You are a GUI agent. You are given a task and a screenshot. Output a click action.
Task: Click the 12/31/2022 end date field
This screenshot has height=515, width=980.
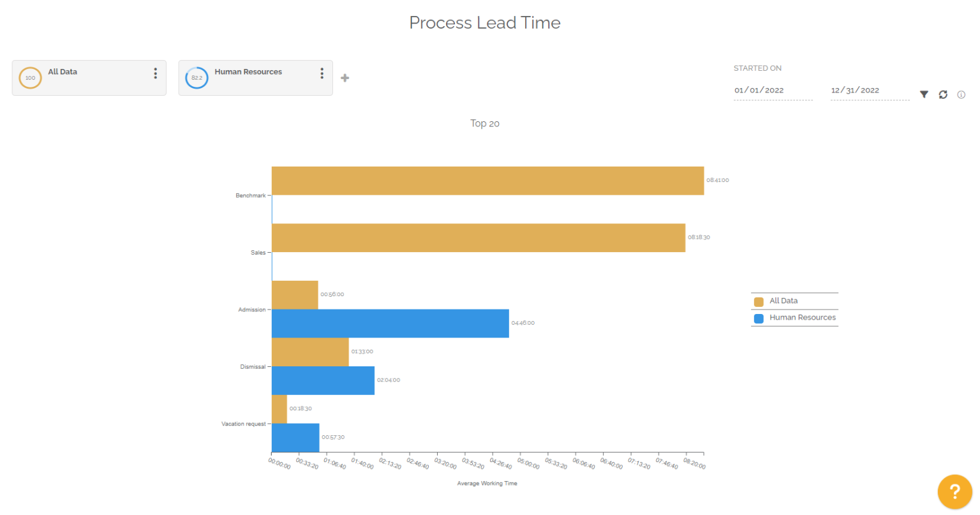[855, 90]
